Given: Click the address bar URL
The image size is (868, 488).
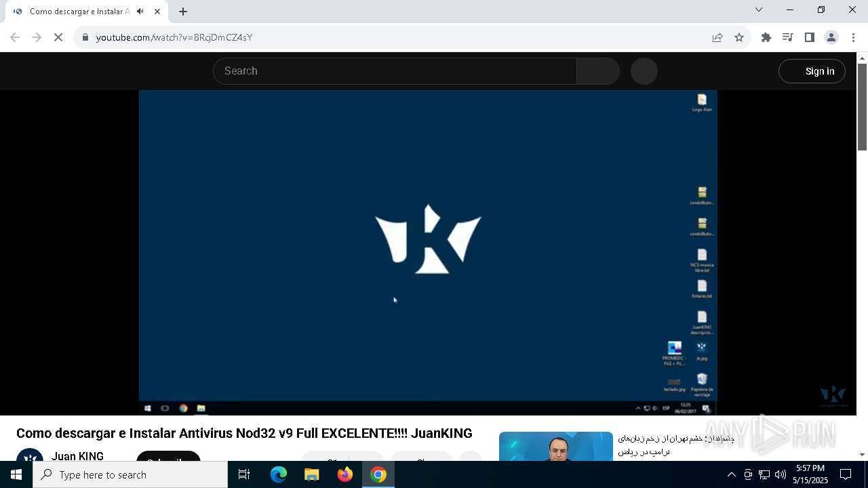Looking at the screenshot, I should (x=174, y=37).
